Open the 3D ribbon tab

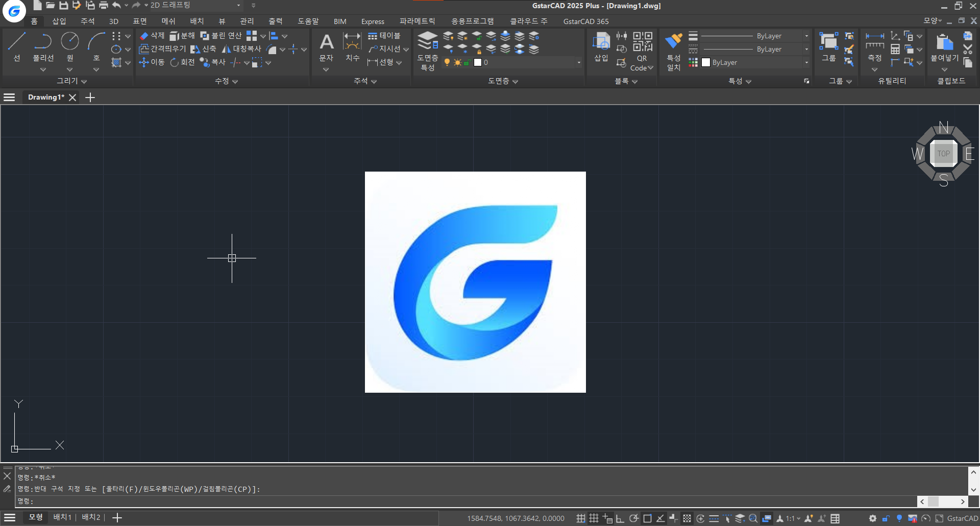point(114,21)
